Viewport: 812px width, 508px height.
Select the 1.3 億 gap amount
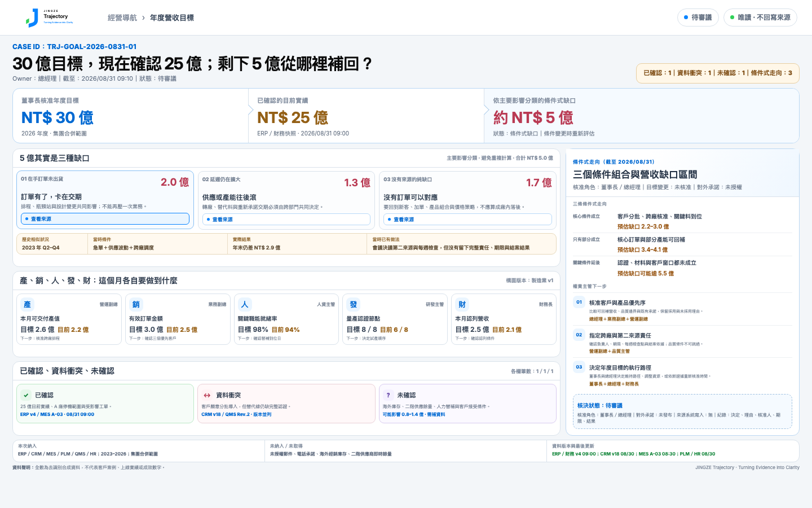[358, 183]
